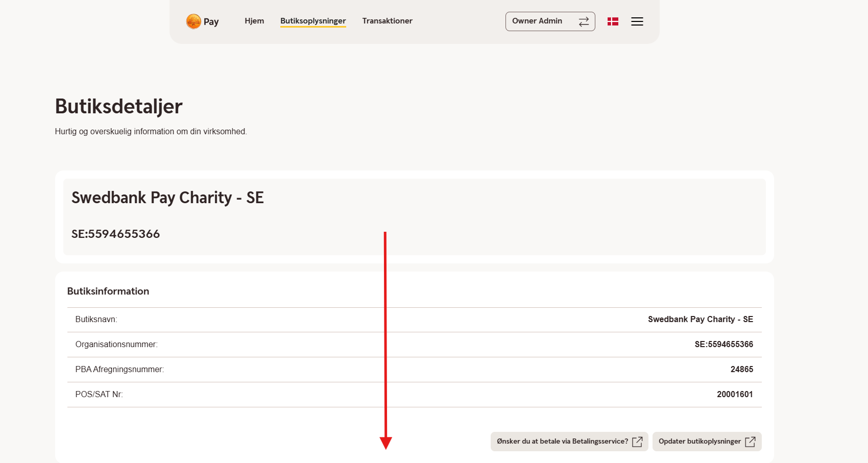The height and width of the screenshot is (463, 868).
Task: Click the PBA value 24865
Action: (742, 370)
